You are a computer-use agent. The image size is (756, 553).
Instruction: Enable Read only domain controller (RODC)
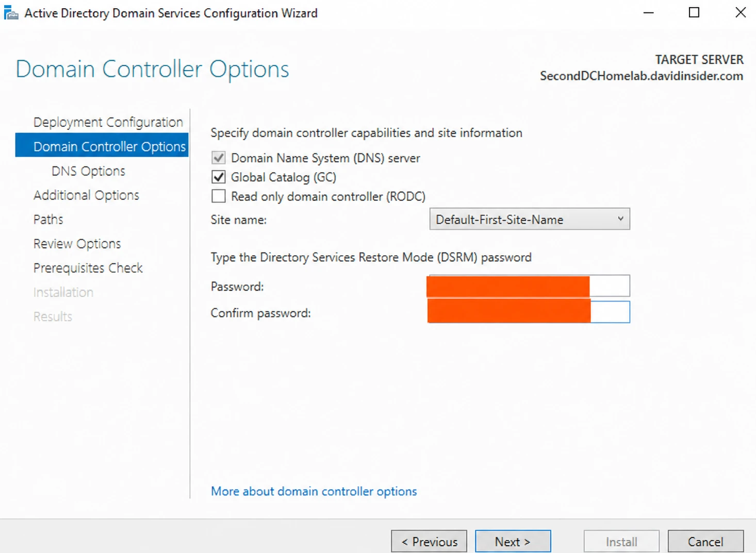(x=219, y=196)
